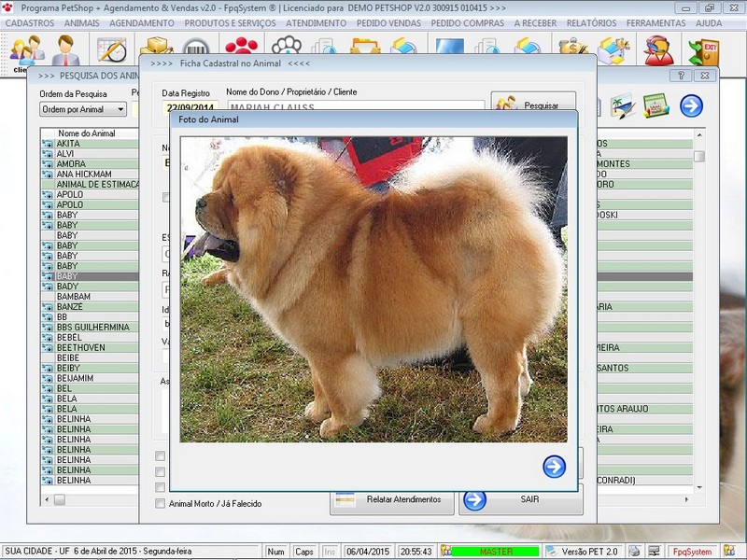This screenshot has height=560, width=747.
Task: Click the Nome do Animal column header
Action: [x=87, y=133]
